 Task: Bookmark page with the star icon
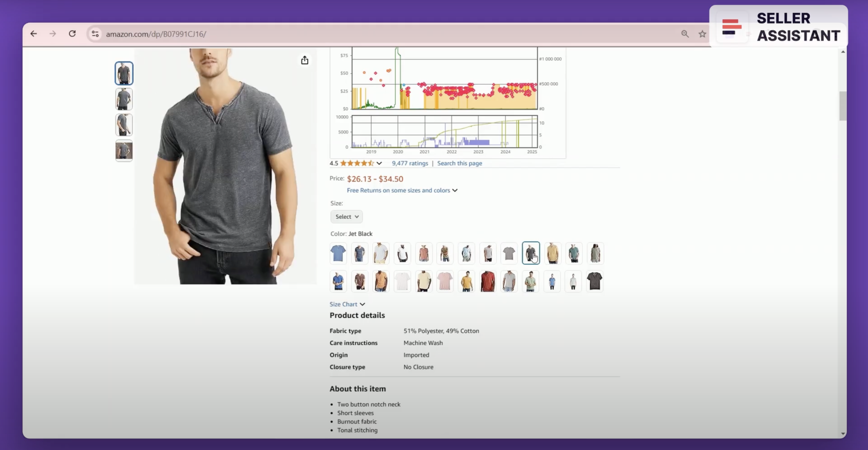(x=702, y=34)
